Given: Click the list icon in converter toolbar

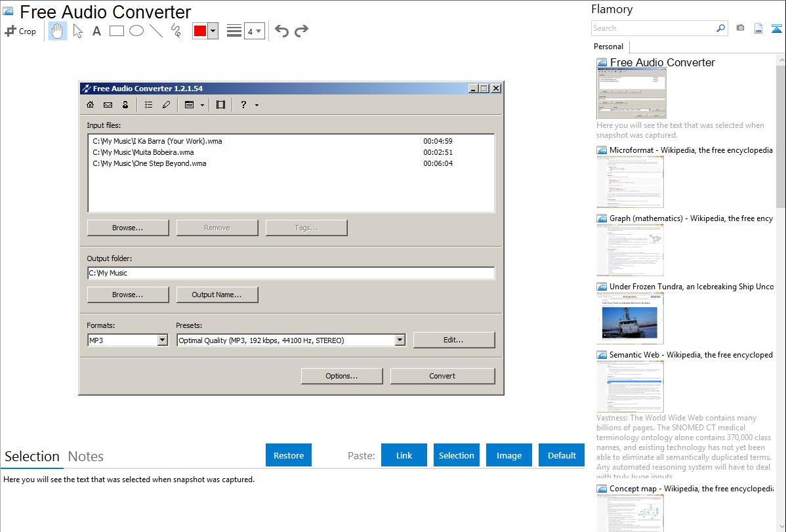Looking at the screenshot, I should [148, 105].
